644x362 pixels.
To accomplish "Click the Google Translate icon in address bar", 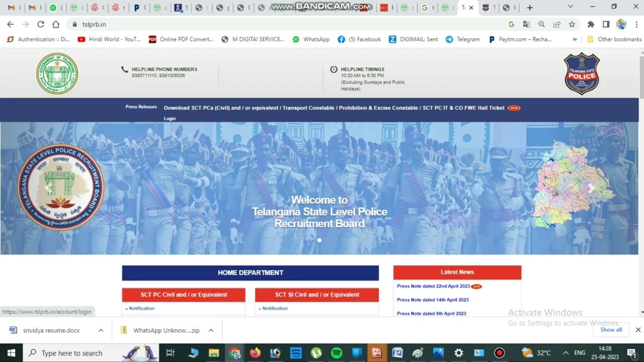I will click(x=526, y=24).
